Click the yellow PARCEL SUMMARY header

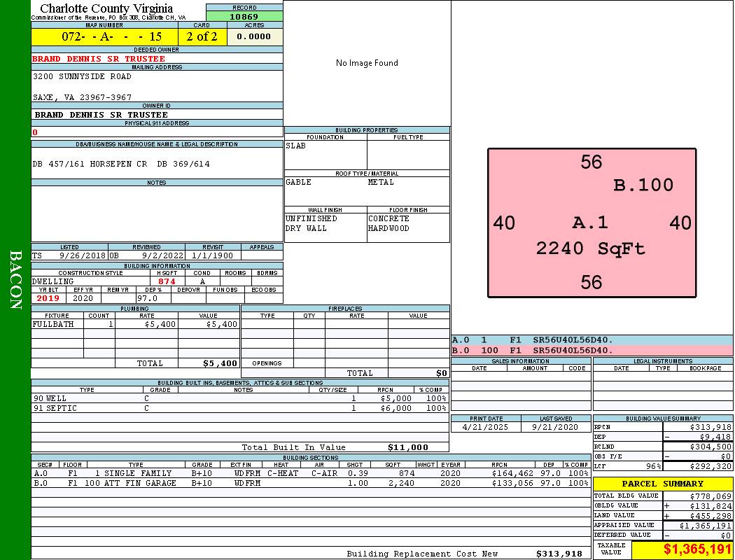663,484
